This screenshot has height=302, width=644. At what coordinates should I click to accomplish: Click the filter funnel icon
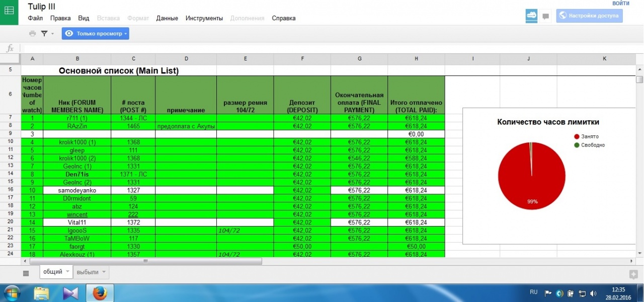coord(44,34)
